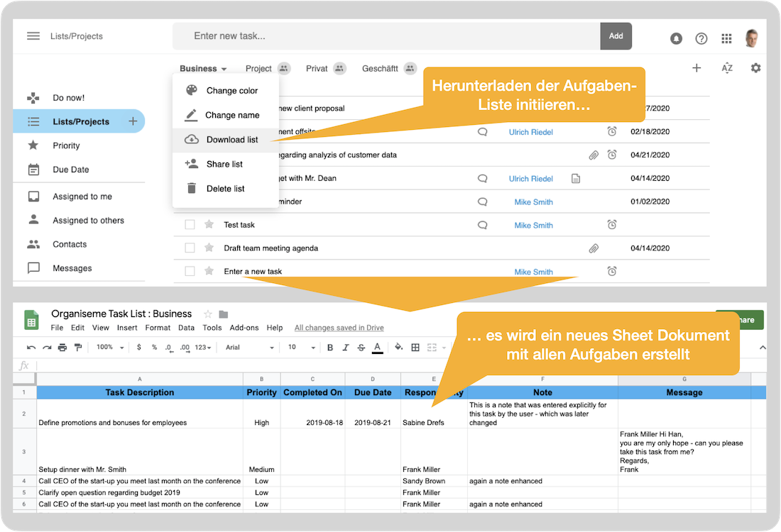Open the settings gear icon
Image resolution: width=781 pixels, height=532 pixels.
(x=755, y=68)
